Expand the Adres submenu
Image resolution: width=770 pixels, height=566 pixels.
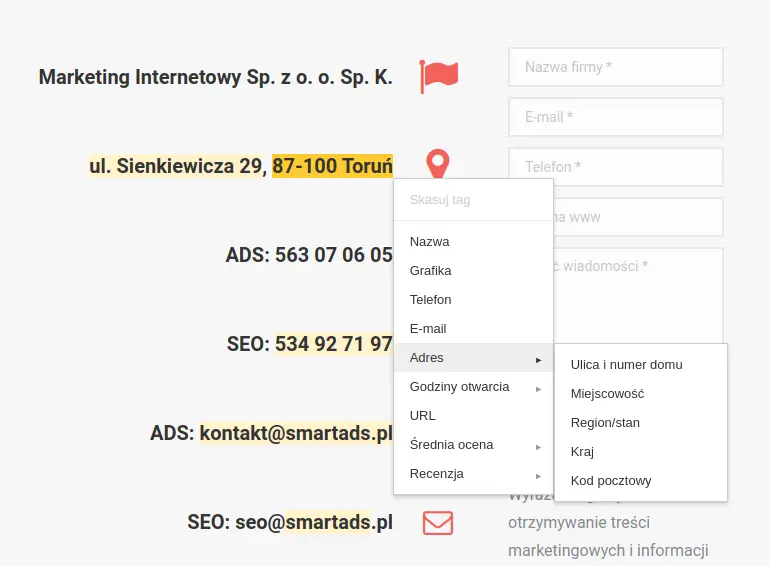[x=473, y=358]
